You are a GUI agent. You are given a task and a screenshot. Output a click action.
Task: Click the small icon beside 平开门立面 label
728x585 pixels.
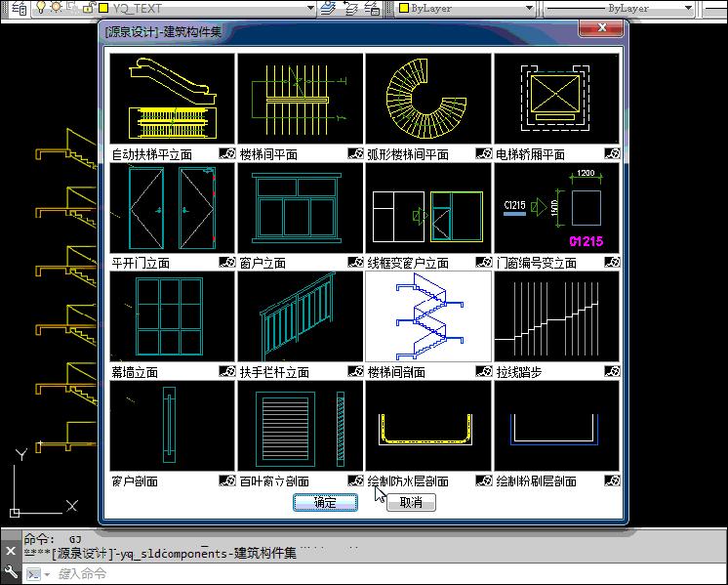coord(227,263)
